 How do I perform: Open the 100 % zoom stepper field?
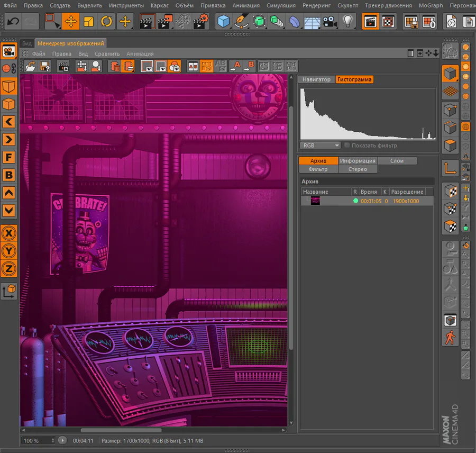coord(38,440)
